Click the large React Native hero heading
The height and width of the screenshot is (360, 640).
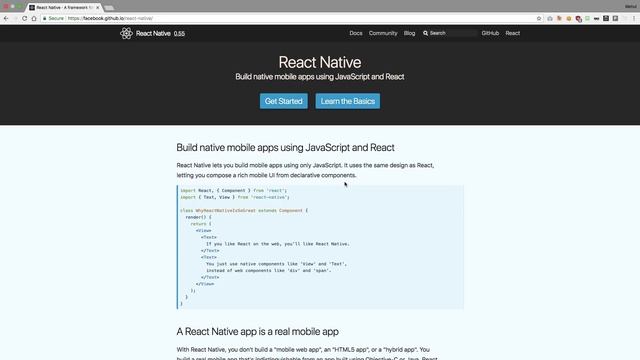click(320, 62)
